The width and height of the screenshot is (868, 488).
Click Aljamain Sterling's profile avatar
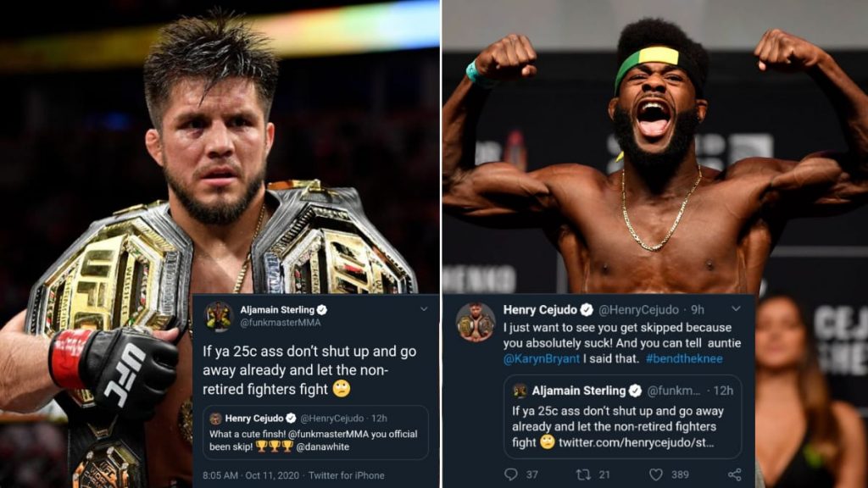click(219, 317)
